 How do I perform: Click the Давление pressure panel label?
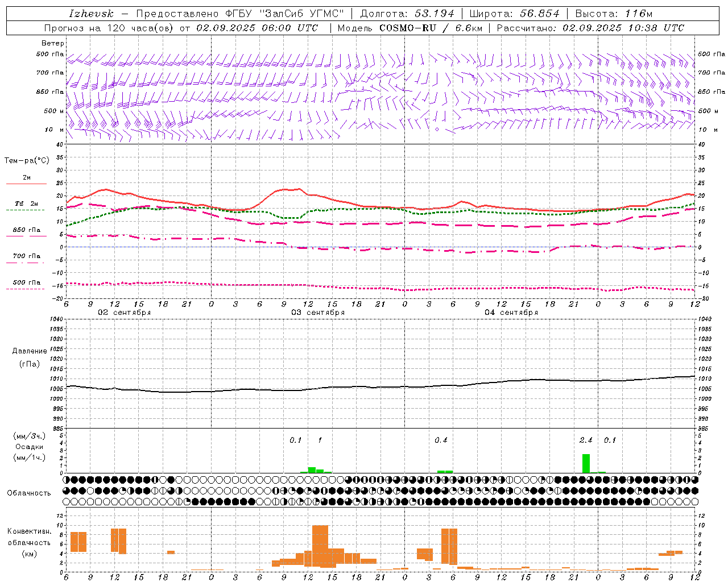click(30, 351)
